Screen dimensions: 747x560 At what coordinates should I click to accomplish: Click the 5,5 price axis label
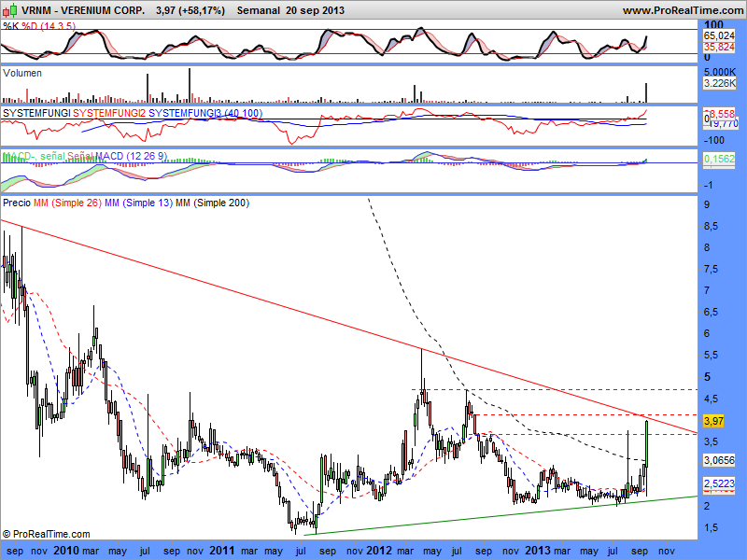[712, 356]
